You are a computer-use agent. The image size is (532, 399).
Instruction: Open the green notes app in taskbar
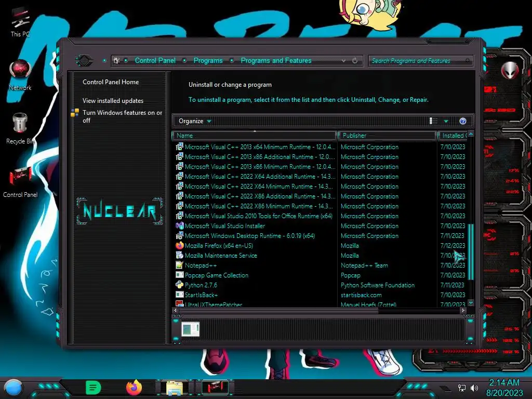94,388
